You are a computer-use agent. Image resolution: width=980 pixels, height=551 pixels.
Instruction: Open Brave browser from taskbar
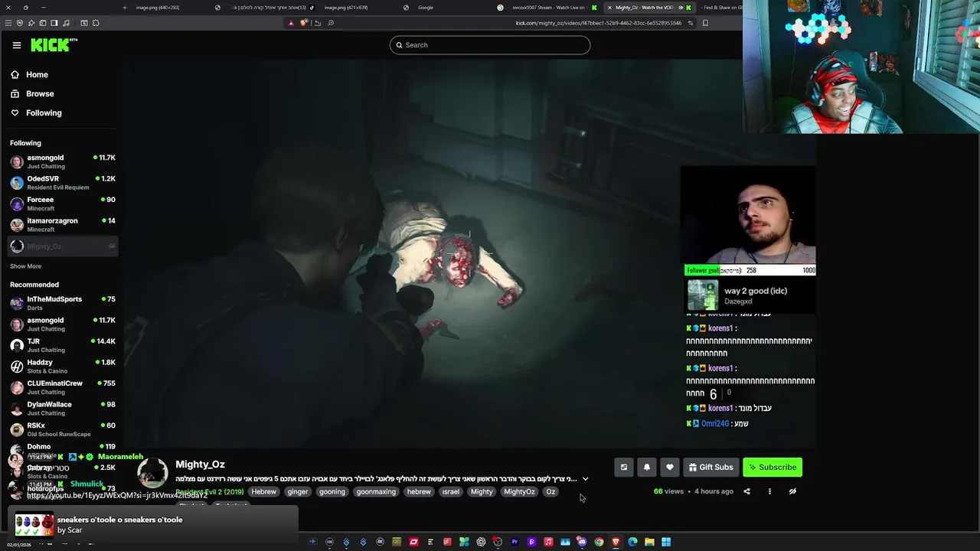click(x=616, y=542)
